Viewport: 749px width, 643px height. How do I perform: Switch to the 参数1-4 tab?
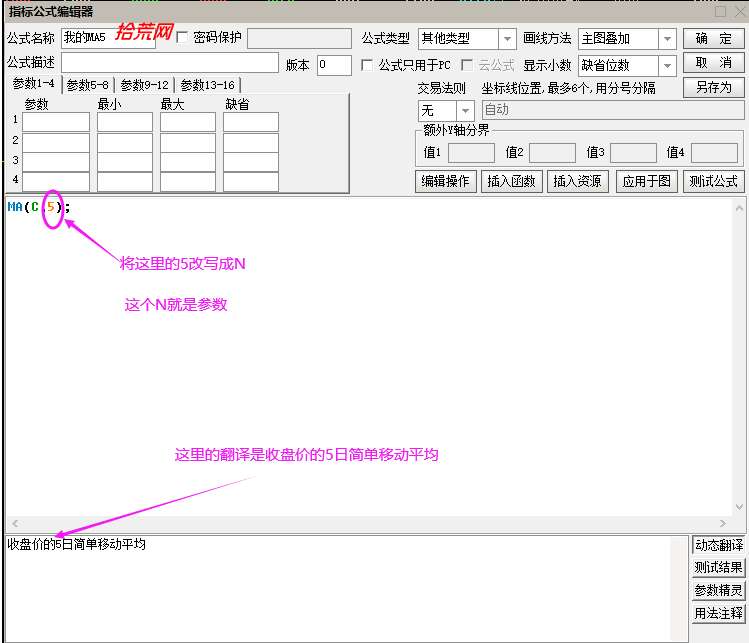click(33, 84)
